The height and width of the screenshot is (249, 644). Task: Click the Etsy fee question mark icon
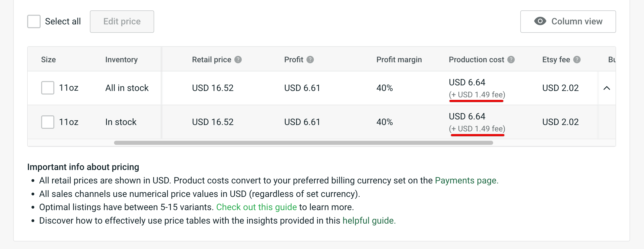(x=577, y=59)
